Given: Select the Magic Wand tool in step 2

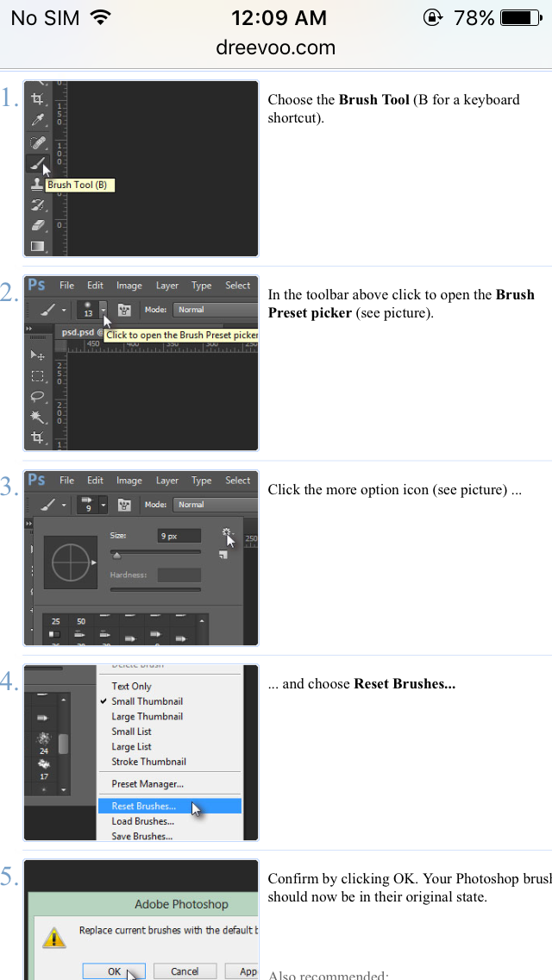Looking at the screenshot, I should pyautogui.click(x=37, y=417).
